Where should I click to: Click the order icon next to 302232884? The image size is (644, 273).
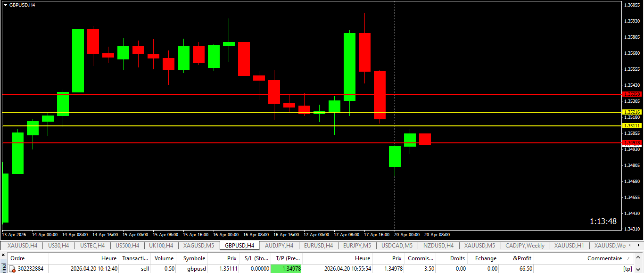point(12,269)
